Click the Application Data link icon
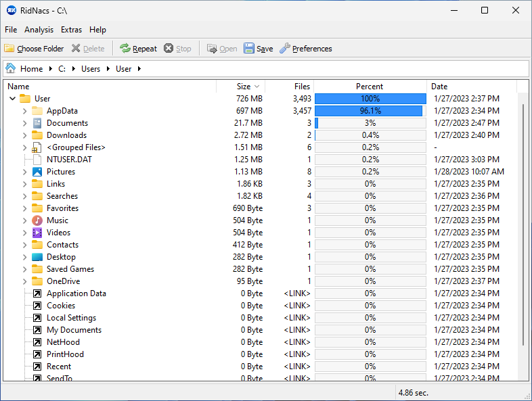The width and height of the screenshot is (532, 401). click(37, 293)
